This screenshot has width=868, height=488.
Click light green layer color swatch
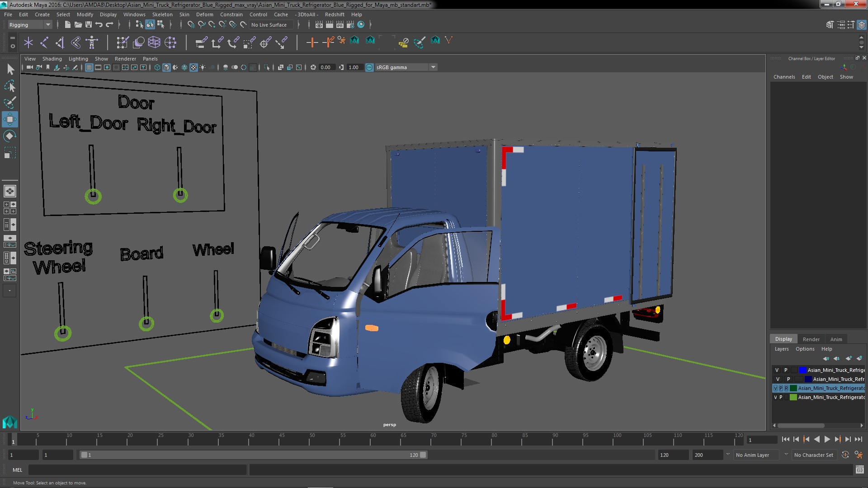(793, 397)
